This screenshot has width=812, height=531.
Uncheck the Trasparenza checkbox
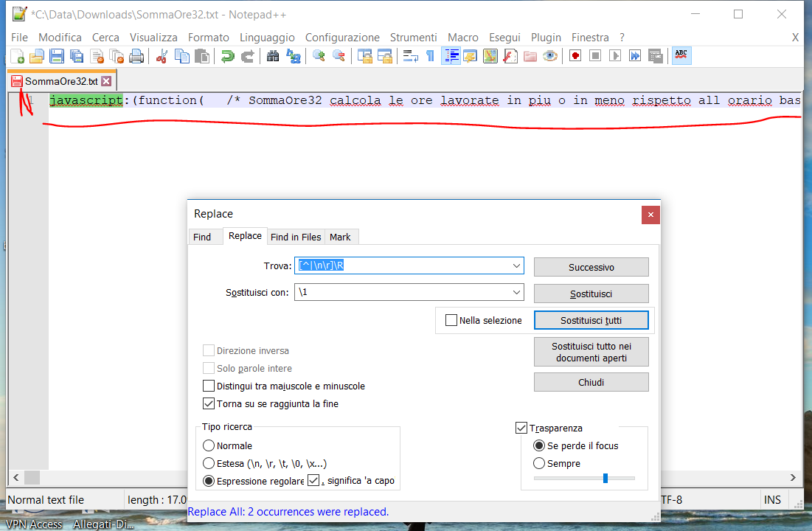click(x=521, y=428)
